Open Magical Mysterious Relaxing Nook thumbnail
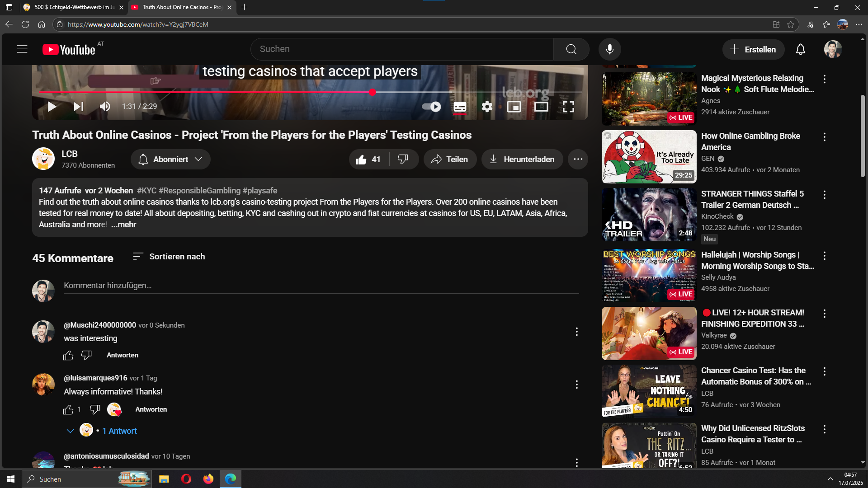The image size is (868, 488). pos(649,99)
